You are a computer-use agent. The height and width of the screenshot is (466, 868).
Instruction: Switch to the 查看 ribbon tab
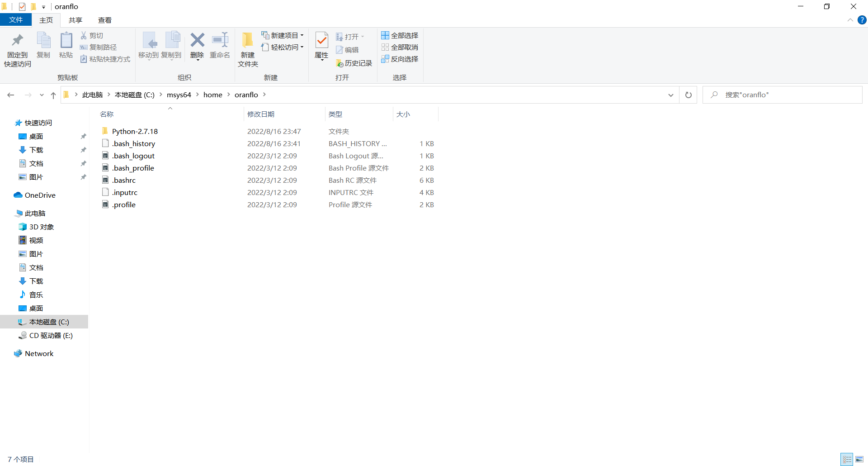click(105, 20)
